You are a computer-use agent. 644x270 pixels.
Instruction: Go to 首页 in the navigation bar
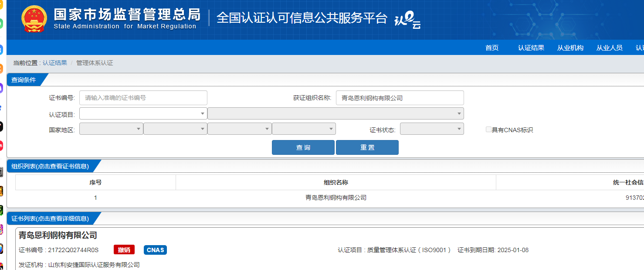492,48
